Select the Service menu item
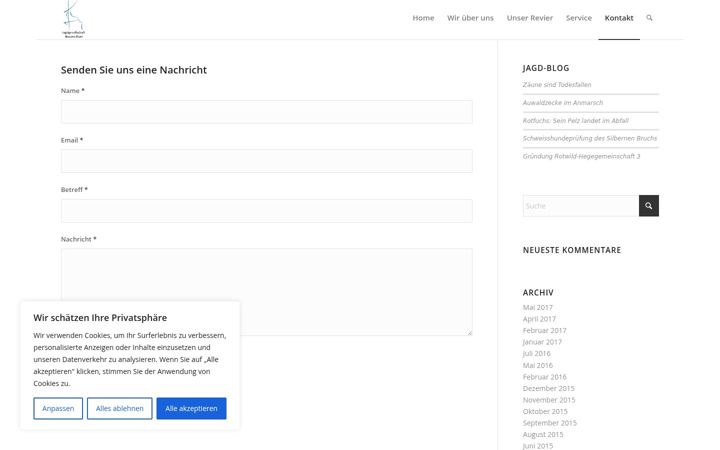Viewport: 720px width, 450px height. [x=579, y=18]
